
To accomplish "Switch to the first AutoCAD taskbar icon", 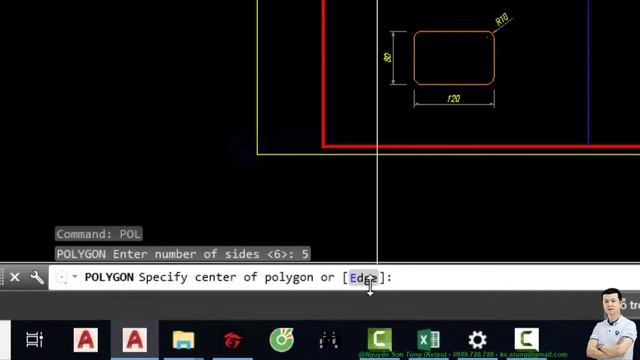I will click(86, 340).
